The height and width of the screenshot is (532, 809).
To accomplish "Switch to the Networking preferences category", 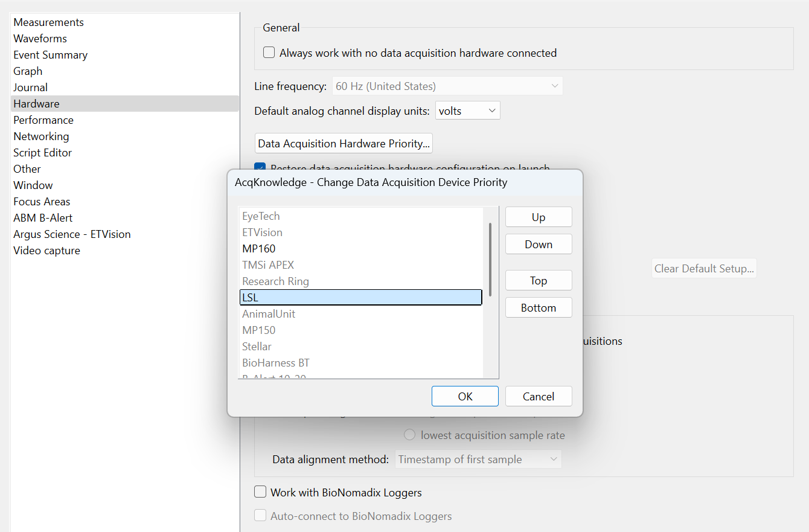I will click(x=41, y=136).
